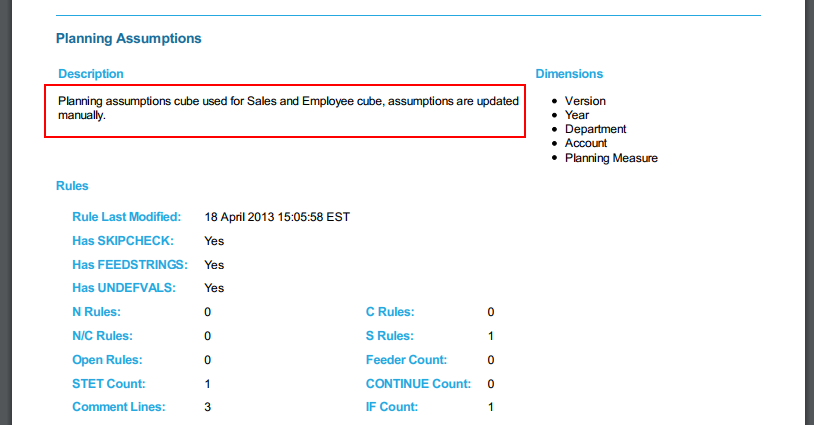Screen dimensions: 814x425
Task: Click the Account dimension entry
Action: click(x=586, y=143)
